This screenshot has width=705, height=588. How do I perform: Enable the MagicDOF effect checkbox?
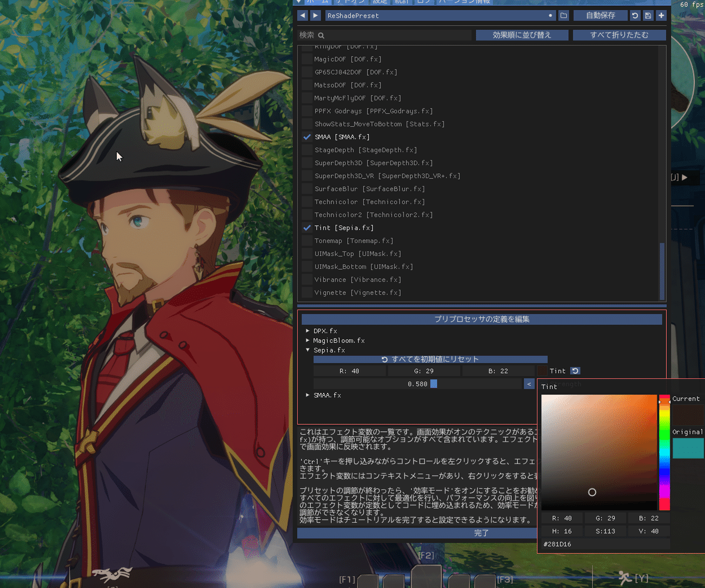click(307, 59)
